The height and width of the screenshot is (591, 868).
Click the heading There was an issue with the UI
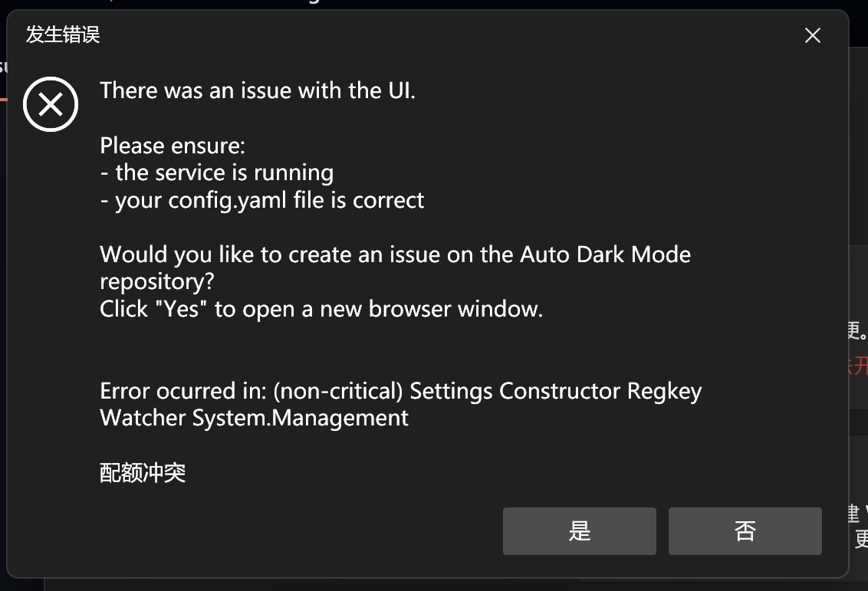(257, 90)
